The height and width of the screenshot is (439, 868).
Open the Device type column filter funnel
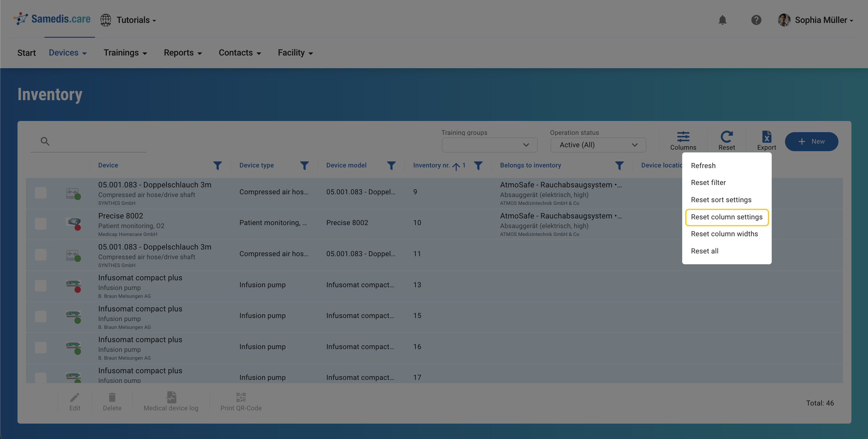click(304, 165)
